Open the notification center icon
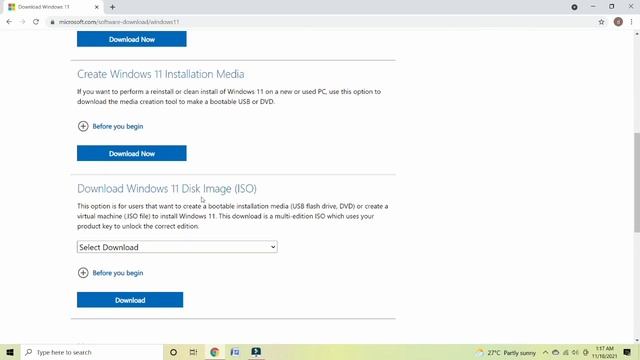This screenshot has height=360, width=640. pos(627,352)
